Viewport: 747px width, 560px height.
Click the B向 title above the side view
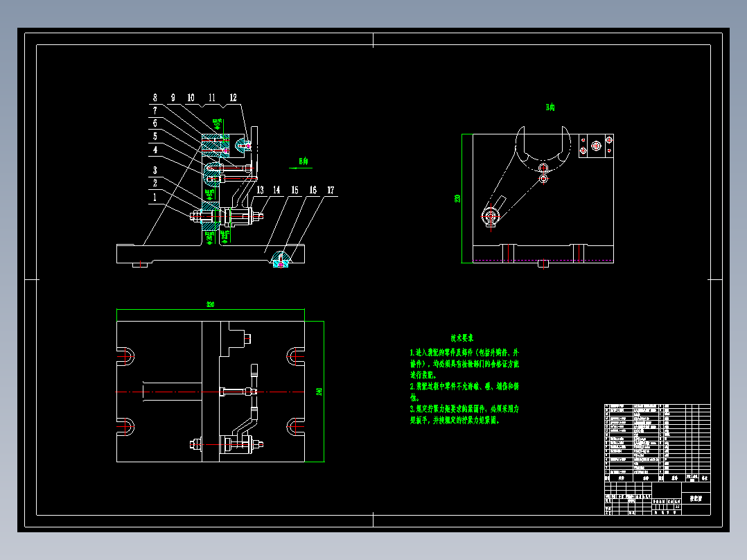coord(550,107)
